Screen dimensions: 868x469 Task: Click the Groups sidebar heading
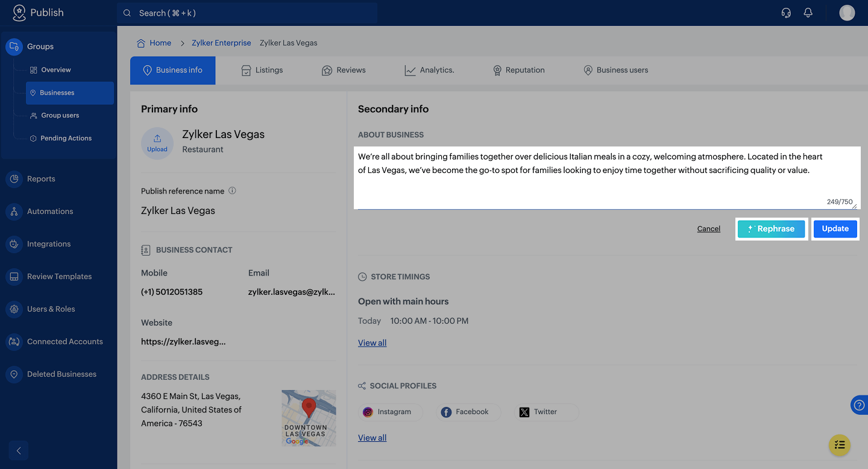[x=40, y=46]
